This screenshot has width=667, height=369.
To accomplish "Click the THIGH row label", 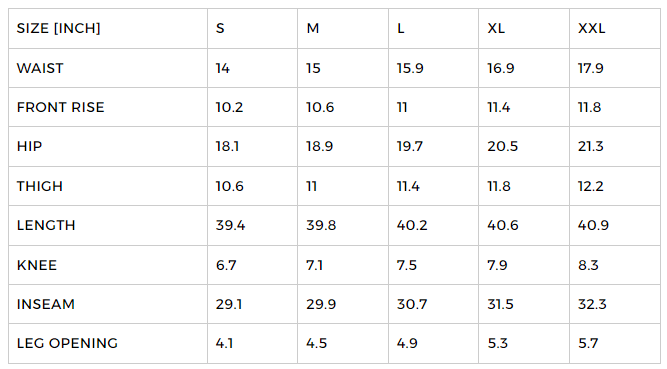I will (40, 186).
